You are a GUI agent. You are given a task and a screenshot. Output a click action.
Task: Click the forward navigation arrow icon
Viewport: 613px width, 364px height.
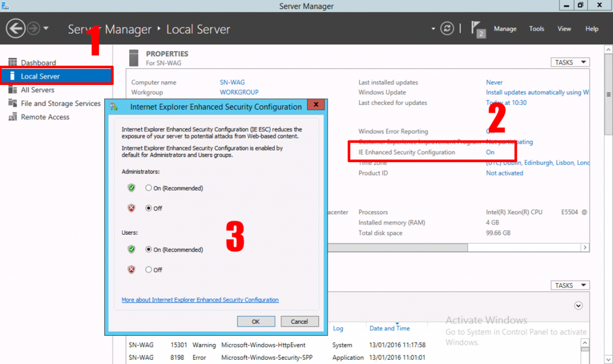(x=34, y=28)
